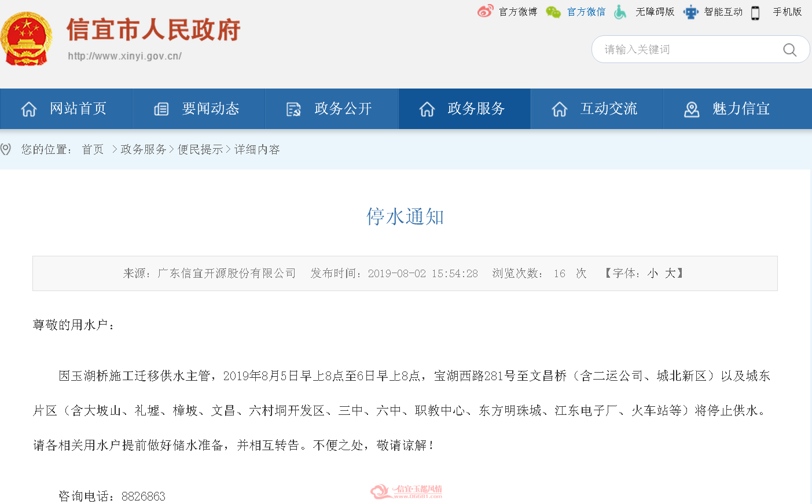The height and width of the screenshot is (504, 812).
Task: Click the greeting 尊敬的用水户
Action: 71,325
